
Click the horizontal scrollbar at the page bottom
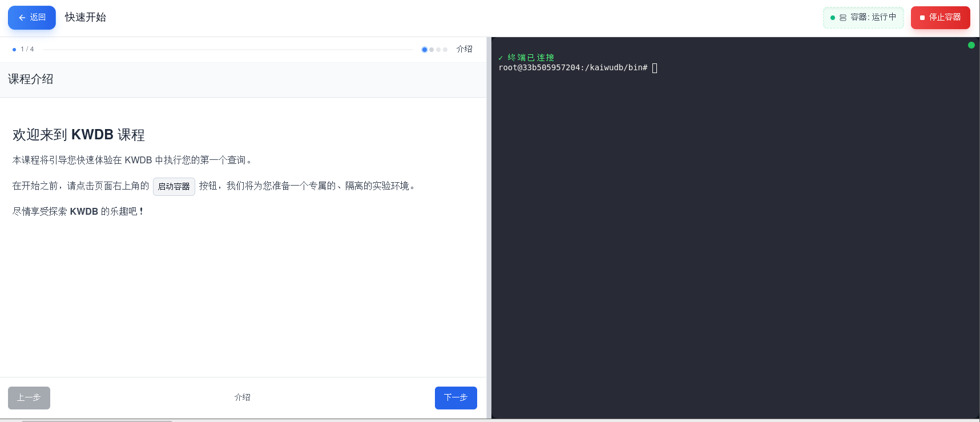pos(97,421)
